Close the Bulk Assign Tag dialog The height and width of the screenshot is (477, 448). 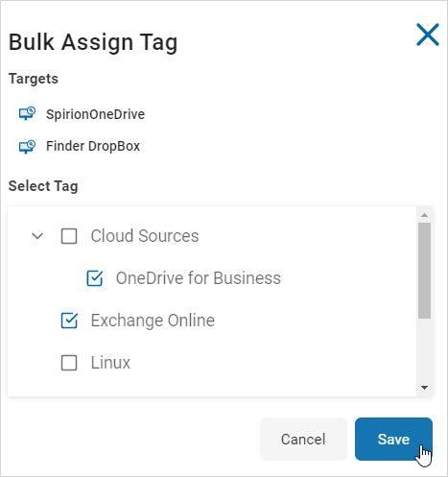(428, 35)
